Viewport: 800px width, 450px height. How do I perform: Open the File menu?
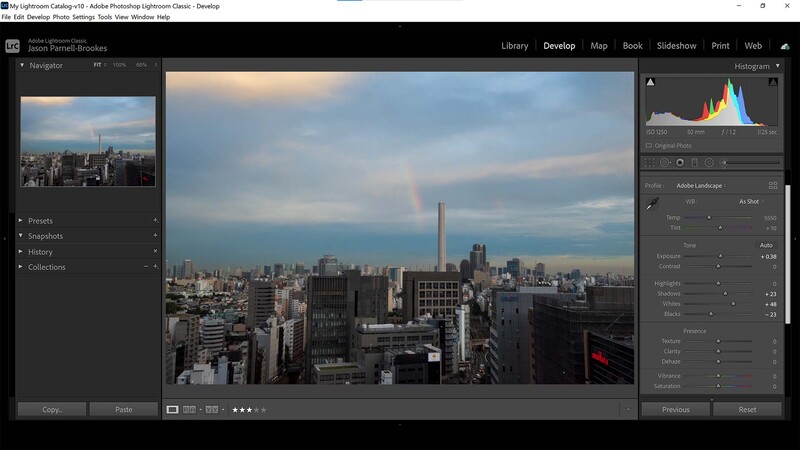6,17
